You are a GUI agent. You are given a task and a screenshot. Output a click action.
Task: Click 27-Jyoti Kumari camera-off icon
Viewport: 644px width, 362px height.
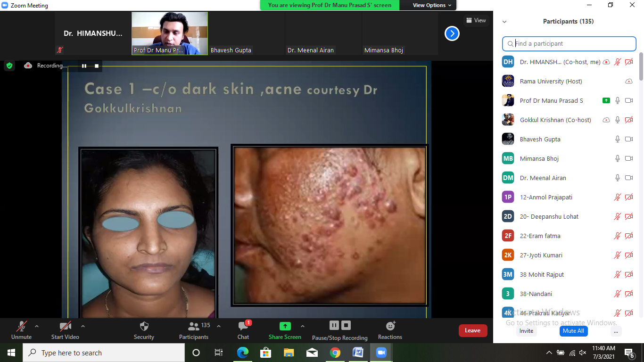tap(629, 255)
